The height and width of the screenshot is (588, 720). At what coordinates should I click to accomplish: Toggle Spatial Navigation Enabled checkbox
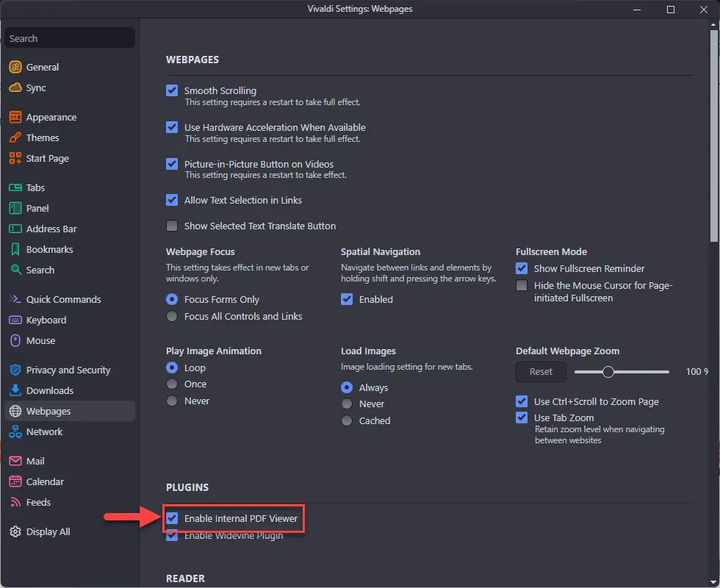pos(347,300)
